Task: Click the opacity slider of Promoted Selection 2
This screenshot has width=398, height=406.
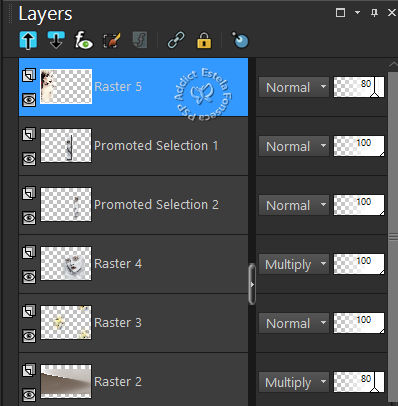Action: [359, 205]
